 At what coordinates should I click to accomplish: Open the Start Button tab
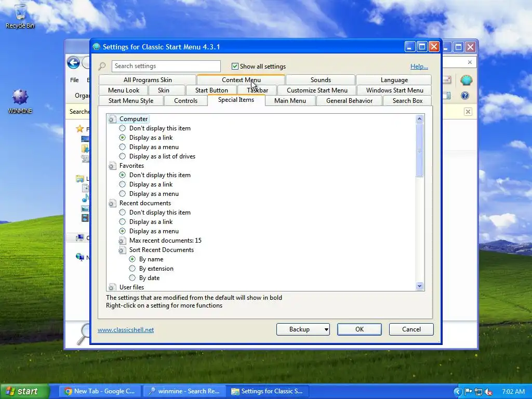coord(211,90)
